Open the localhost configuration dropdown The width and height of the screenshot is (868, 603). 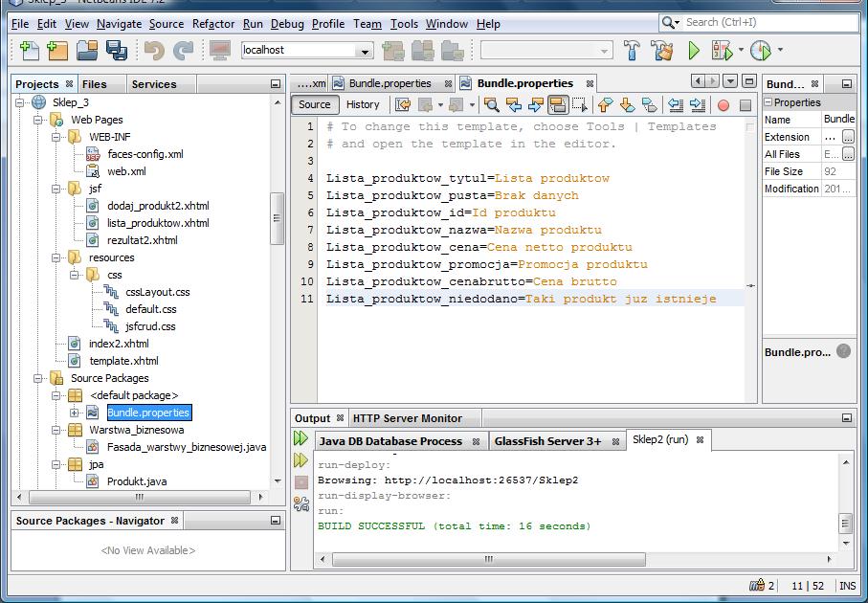365,51
